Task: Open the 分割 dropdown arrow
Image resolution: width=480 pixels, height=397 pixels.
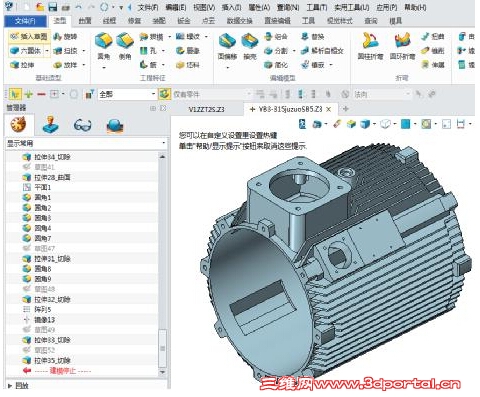Action: (294, 51)
